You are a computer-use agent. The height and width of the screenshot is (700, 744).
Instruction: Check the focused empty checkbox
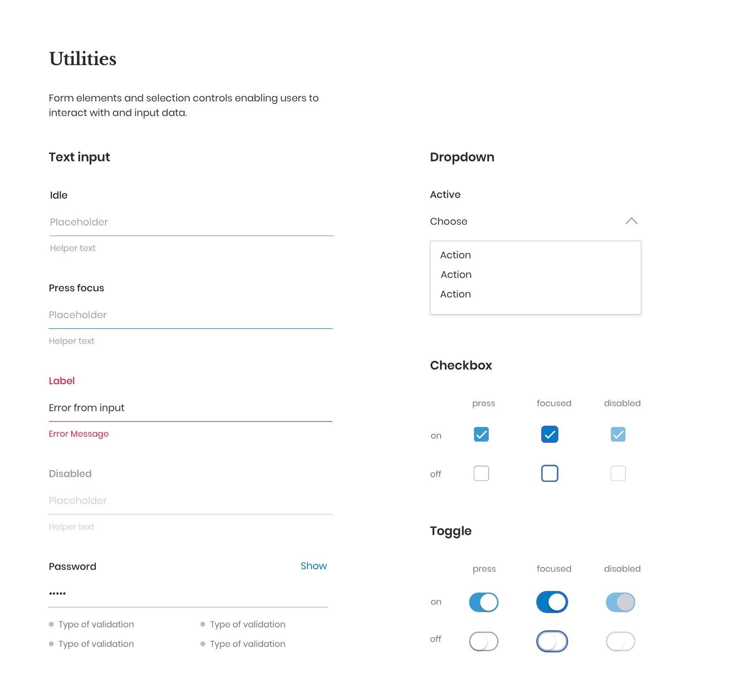pos(550,473)
